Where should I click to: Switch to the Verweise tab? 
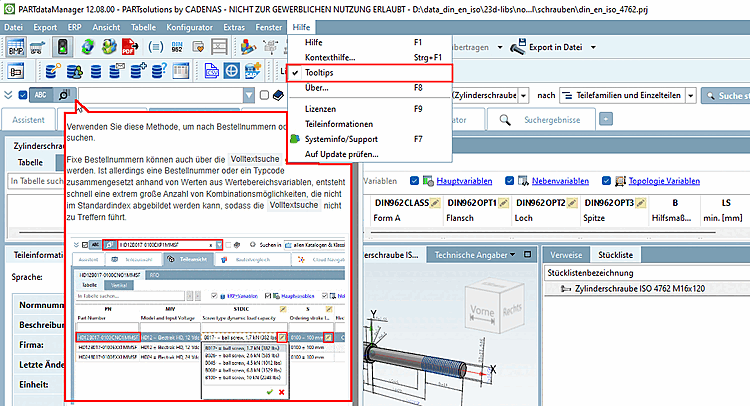point(566,255)
